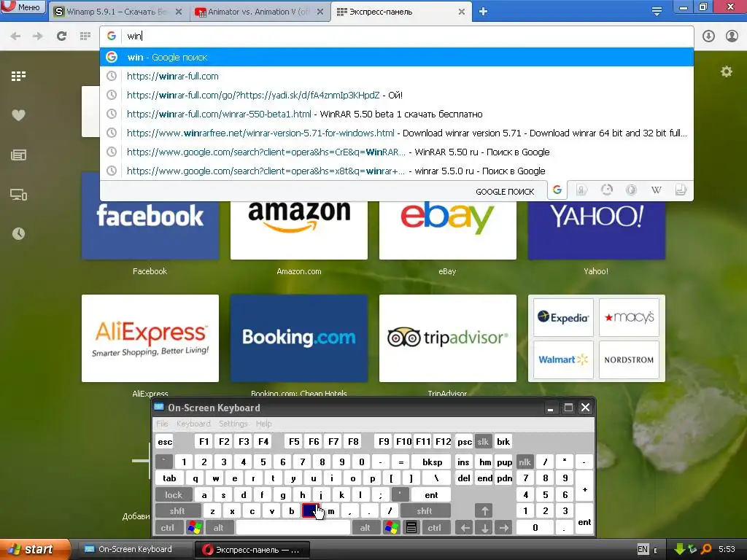Close the Экспресс-панель tab
The width and height of the screenshot is (747, 560).
[461, 12]
